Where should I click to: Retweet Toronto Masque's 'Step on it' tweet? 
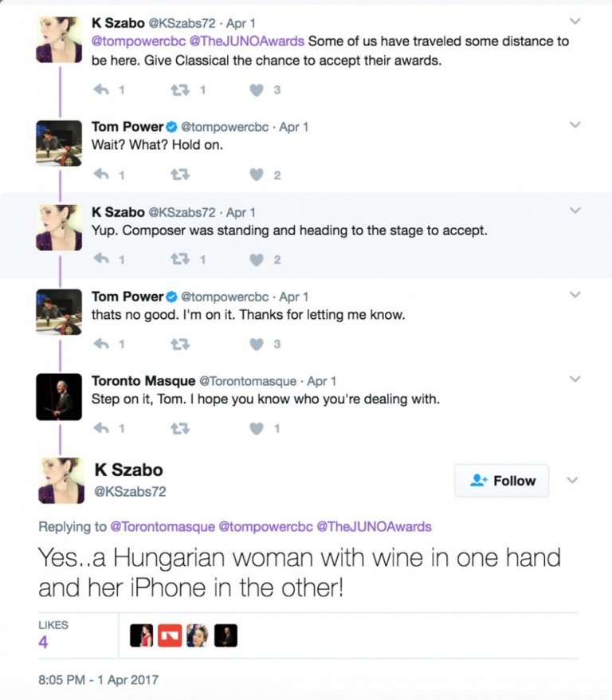click(x=178, y=428)
